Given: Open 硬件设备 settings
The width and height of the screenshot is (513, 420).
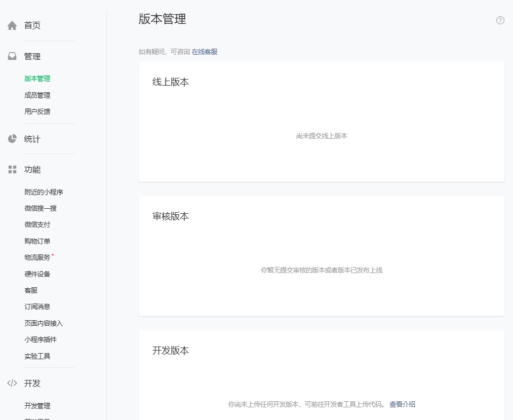Looking at the screenshot, I should [x=37, y=274].
